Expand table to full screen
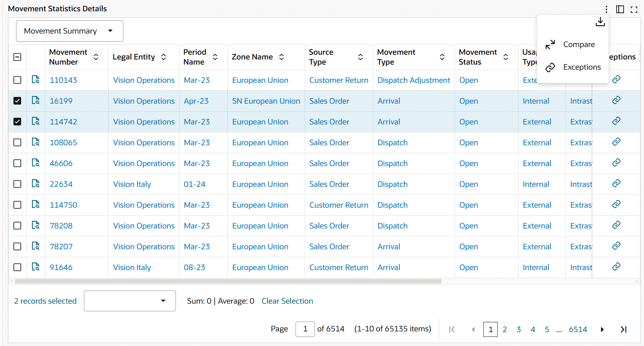This screenshot has height=346, width=644. [x=634, y=9]
